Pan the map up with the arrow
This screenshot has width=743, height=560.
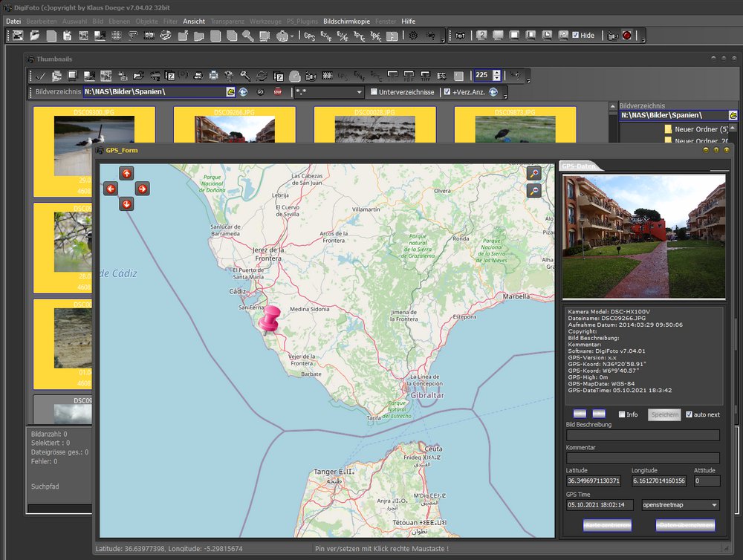(x=126, y=173)
